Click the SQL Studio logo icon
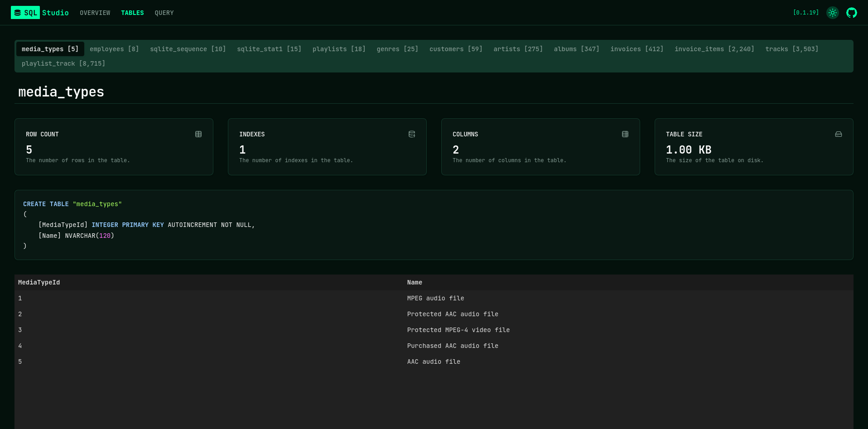The image size is (868, 429). tap(18, 13)
